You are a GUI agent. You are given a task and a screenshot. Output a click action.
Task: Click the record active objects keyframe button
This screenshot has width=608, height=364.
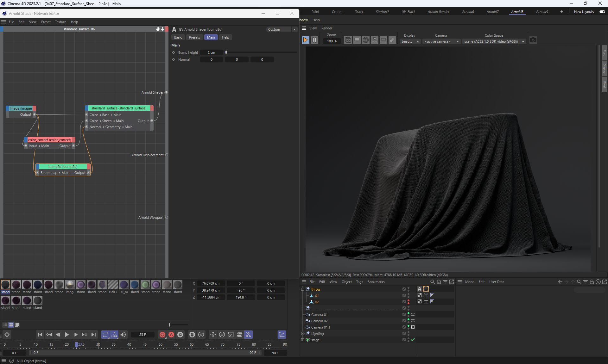pyautogui.click(x=162, y=335)
